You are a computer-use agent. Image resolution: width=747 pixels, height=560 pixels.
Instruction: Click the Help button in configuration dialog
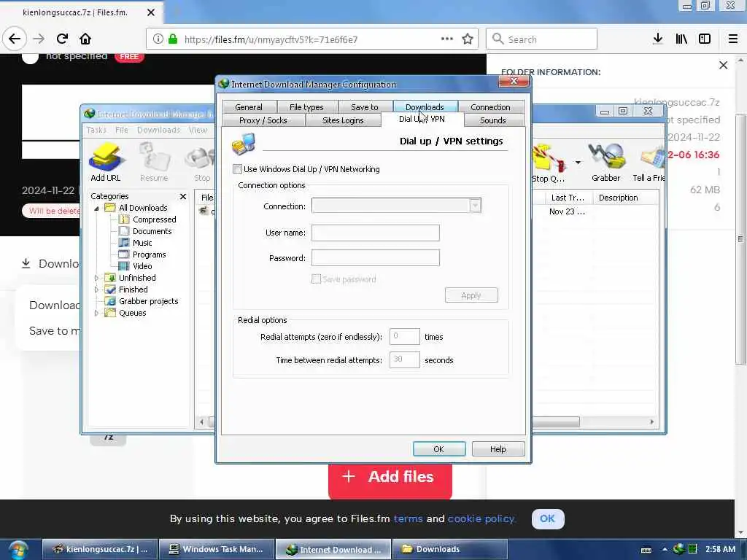pos(498,449)
